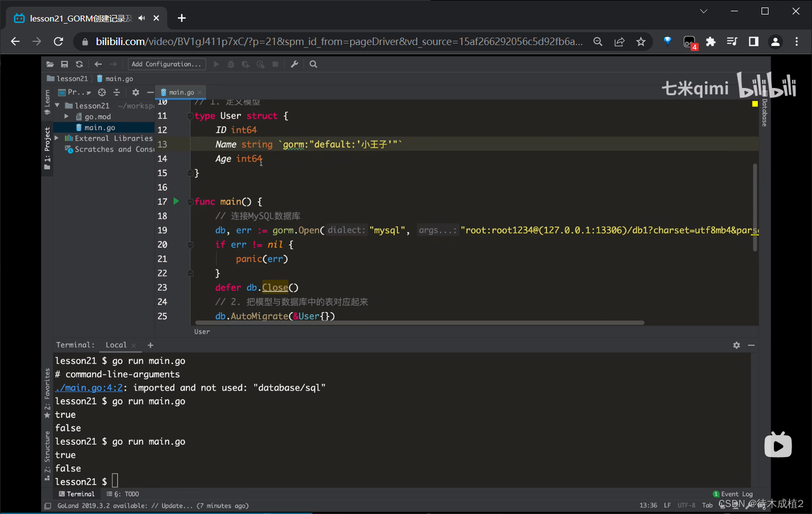This screenshot has width=812, height=514.
Task: Open the 2: Favorites side tool window
Action: 47,393
